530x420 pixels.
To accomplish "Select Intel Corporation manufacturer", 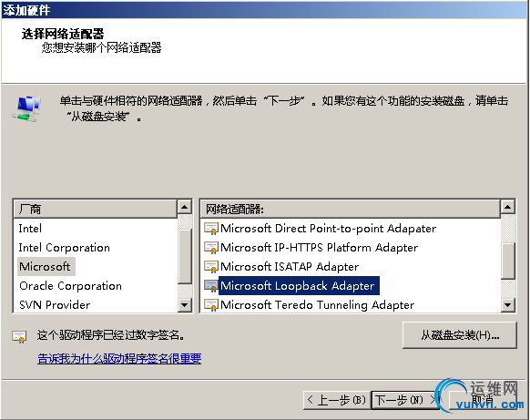I will [x=65, y=248].
